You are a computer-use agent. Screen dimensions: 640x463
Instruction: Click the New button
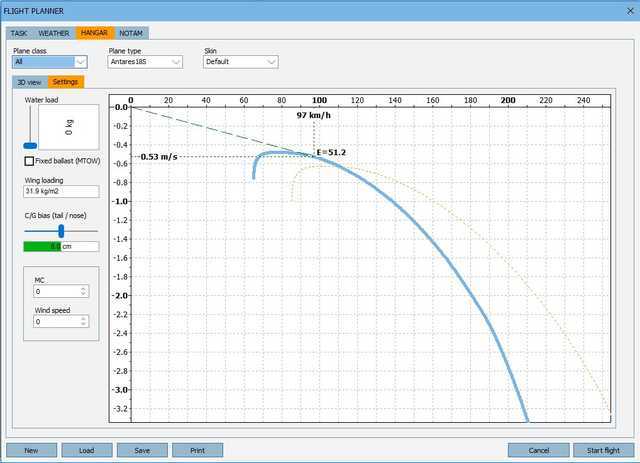[31, 450]
